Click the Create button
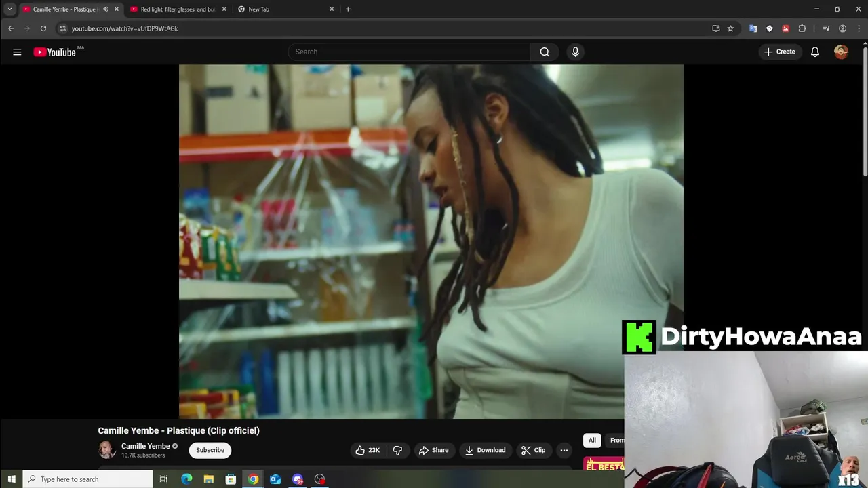This screenshot has height=488, width=868. (x=780, y=52)
